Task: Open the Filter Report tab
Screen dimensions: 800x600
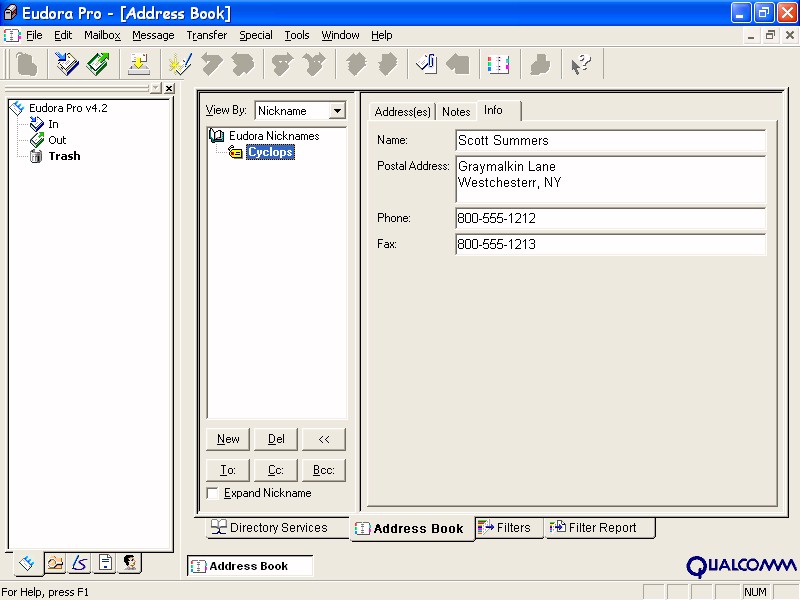Action: pos(599,528)
